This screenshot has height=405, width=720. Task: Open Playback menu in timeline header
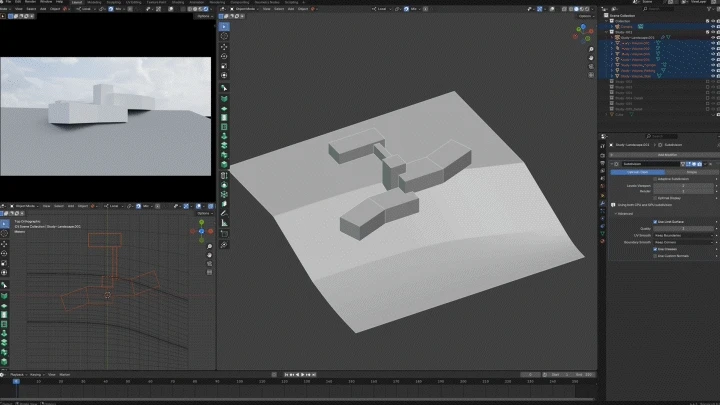(x=17, y=375)
